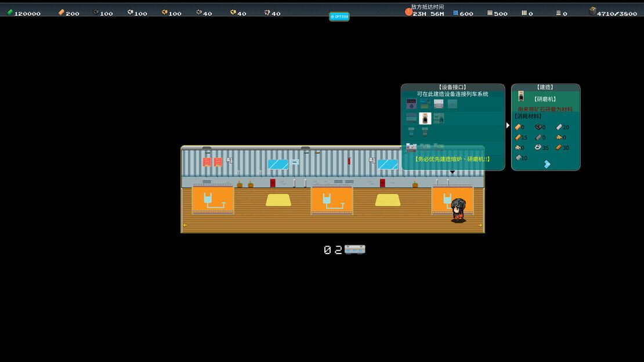644x362 pixels.
Task: Click the enemy arrival time 23H 56M
Action: click(x=428, y=14)
